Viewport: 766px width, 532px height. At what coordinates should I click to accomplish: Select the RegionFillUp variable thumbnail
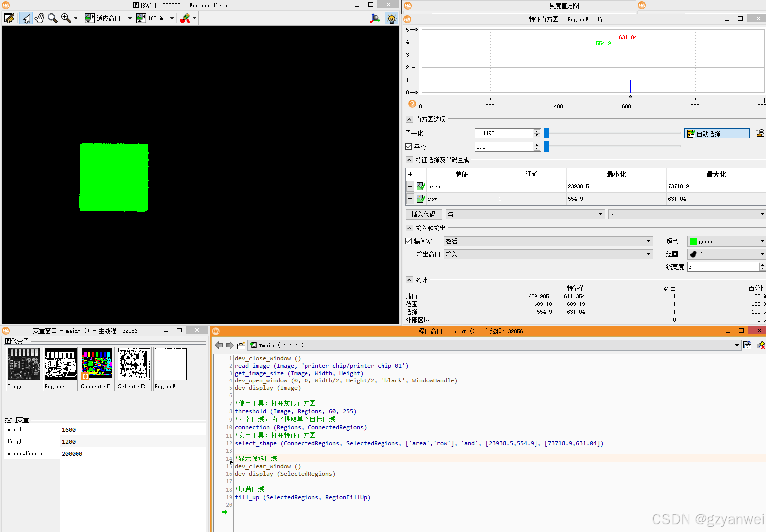click(170, 369)
